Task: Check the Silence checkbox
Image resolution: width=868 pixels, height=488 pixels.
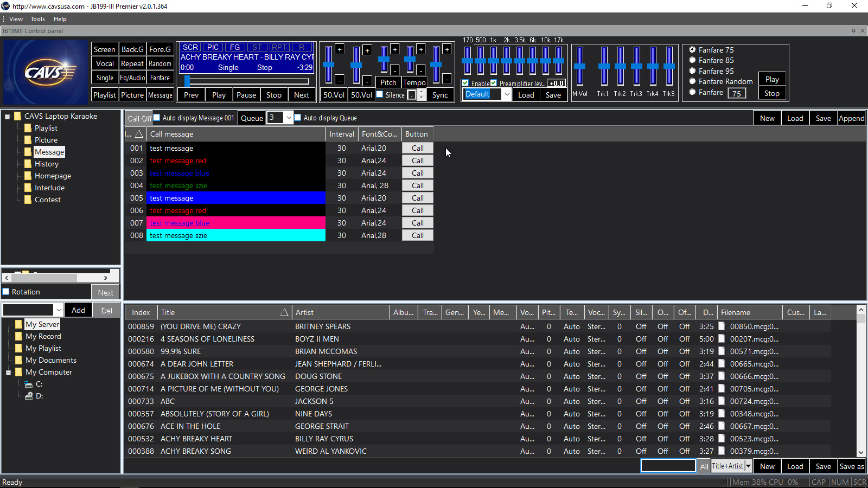Action: tap(380, 94)
